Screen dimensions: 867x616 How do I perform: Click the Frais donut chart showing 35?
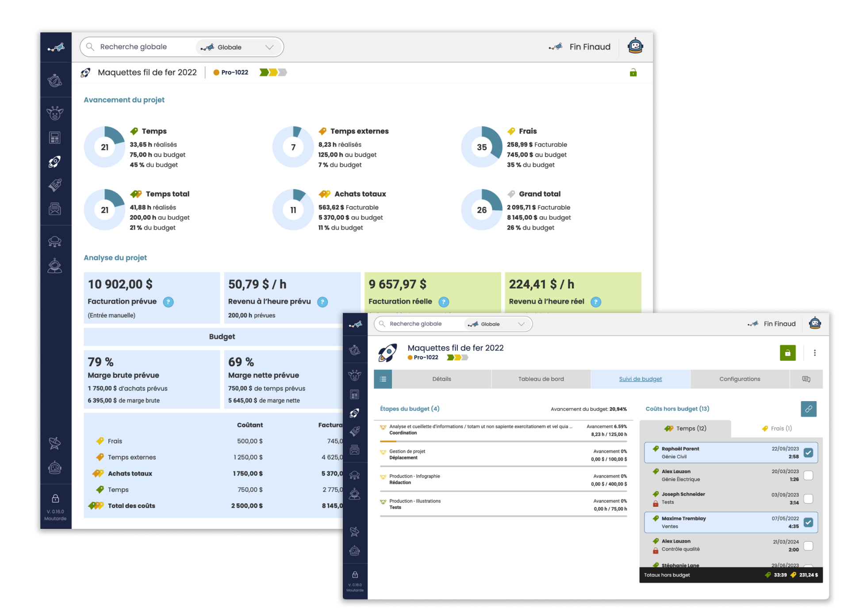point(482,147)
